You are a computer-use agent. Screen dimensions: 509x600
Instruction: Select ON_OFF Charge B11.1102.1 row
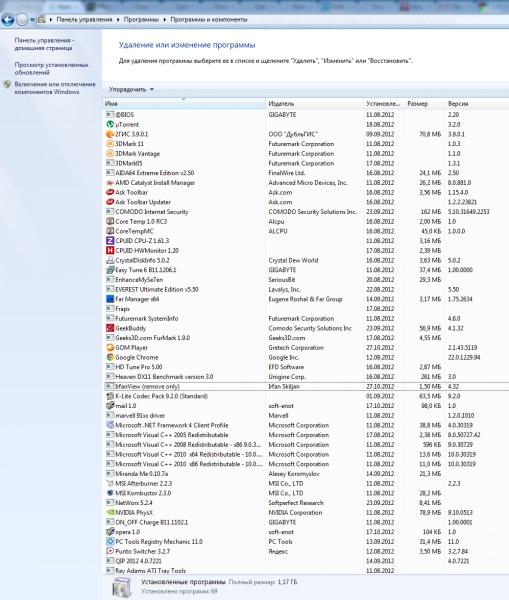coord(306,522)
